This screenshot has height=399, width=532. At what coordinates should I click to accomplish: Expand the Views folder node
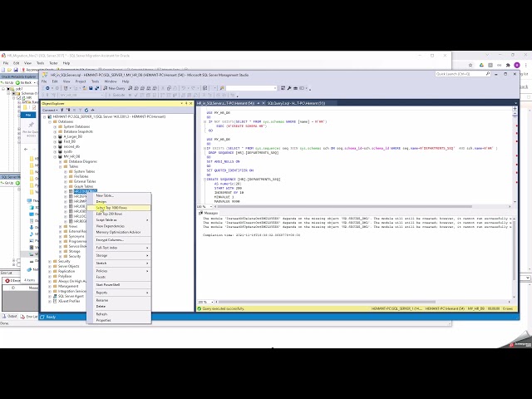point(61,226)
